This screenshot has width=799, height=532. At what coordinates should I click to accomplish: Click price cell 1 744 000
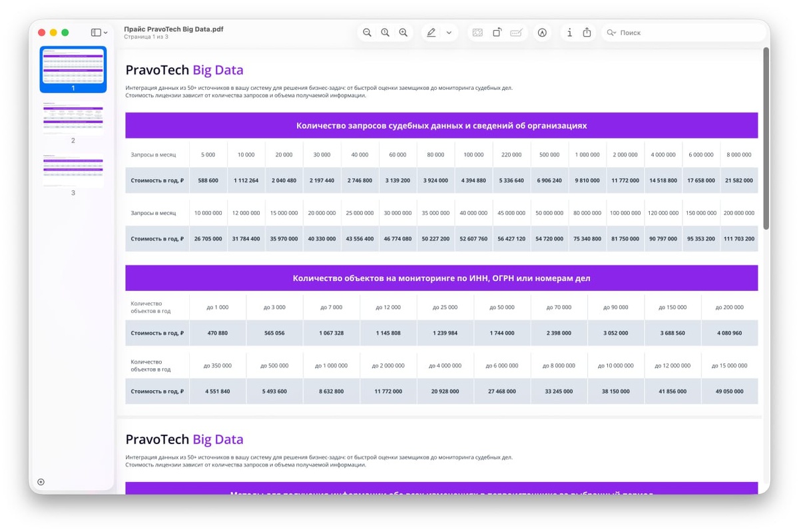[x=502, y=333]
